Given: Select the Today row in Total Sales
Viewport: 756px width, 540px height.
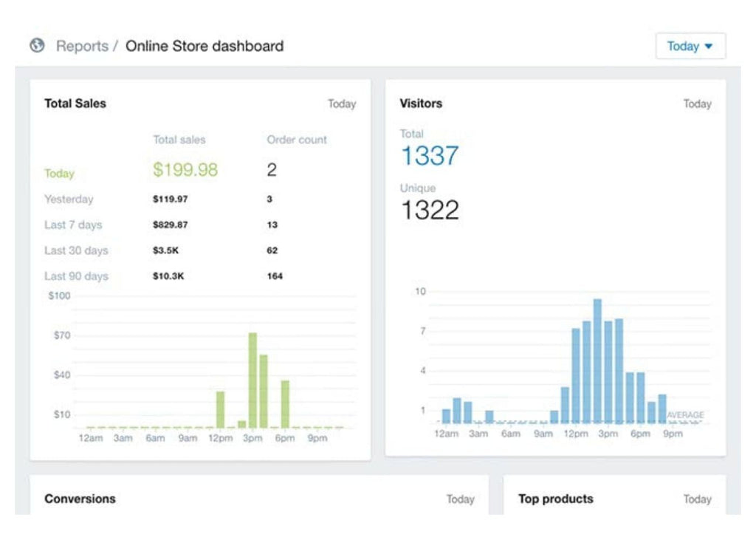Looking at the screenshot, I should pyautogui.click(x=59, y=174).
